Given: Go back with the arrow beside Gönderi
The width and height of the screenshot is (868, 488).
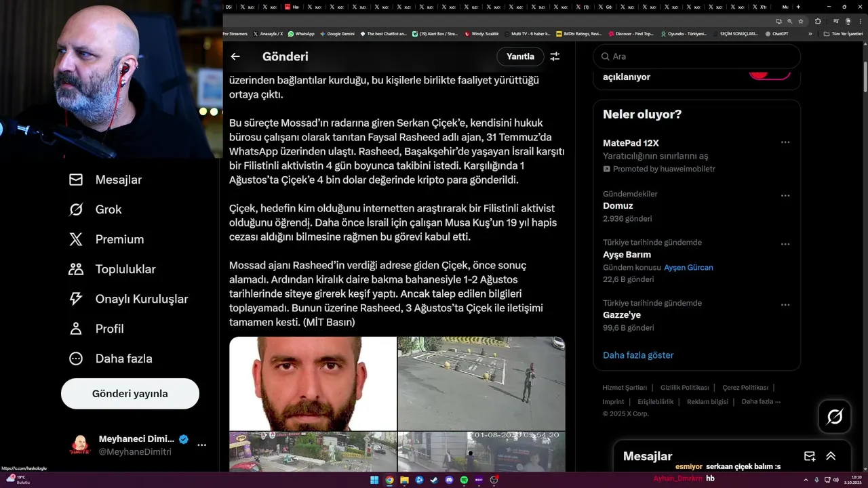Looking at the screenshot, I should [235, 57].
